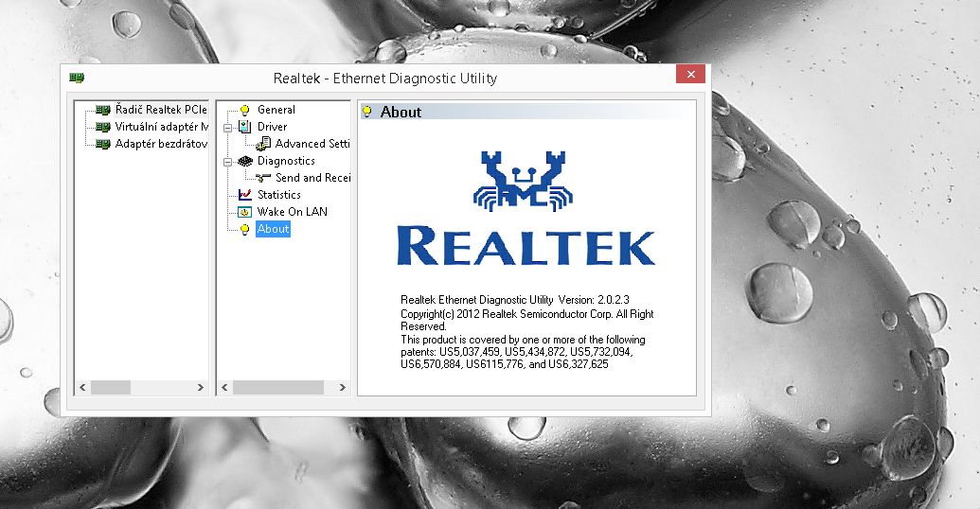Click the Virtuální adaptér network card icon
This screenshot has height=509, width=980.
pyautogui.click(x=103, y=128)
